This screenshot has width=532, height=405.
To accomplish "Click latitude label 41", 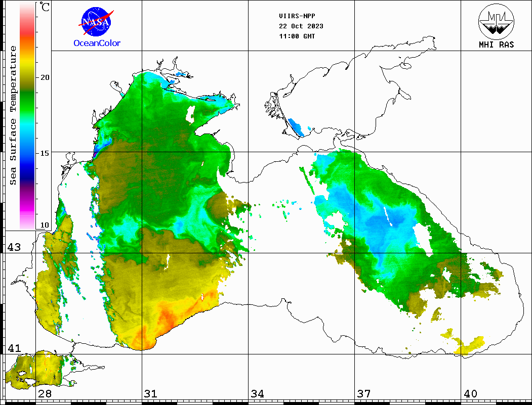I will [x=14, y=348].
